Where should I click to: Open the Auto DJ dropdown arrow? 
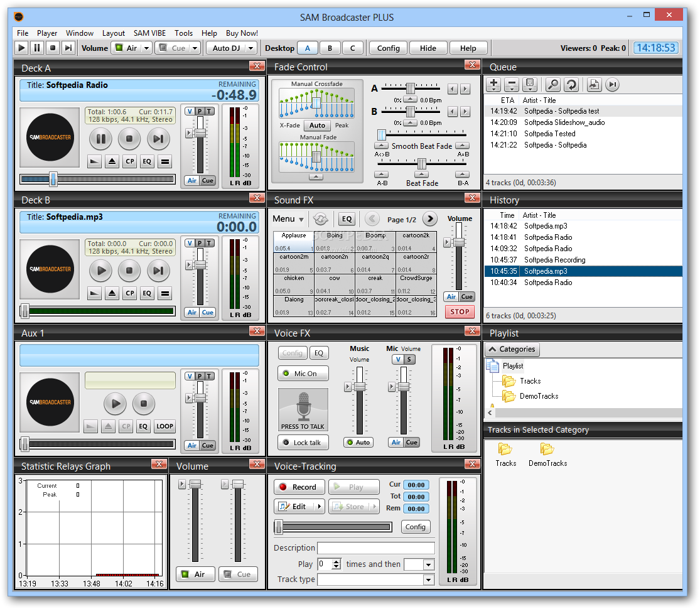tap(251, 48)
